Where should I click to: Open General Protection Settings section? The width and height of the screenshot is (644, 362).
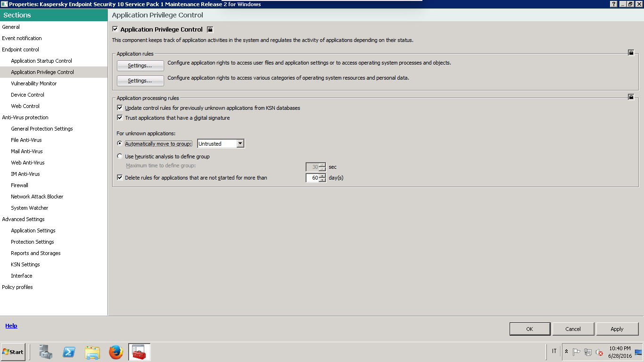pos(42,129)
